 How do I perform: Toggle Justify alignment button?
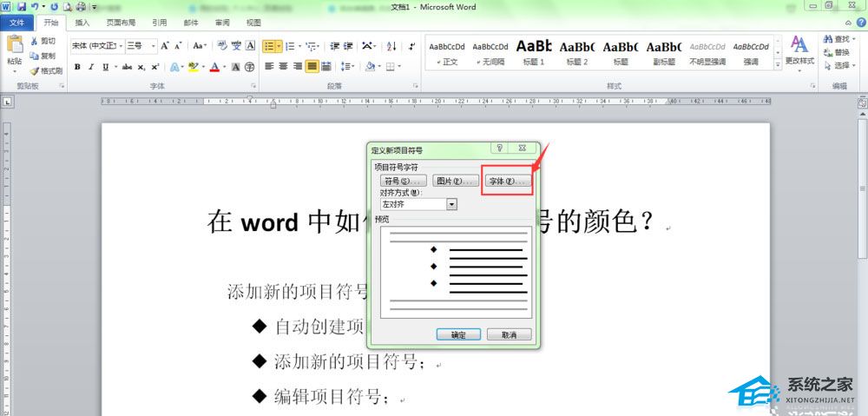pyautogui.click(x=312, y=67)
